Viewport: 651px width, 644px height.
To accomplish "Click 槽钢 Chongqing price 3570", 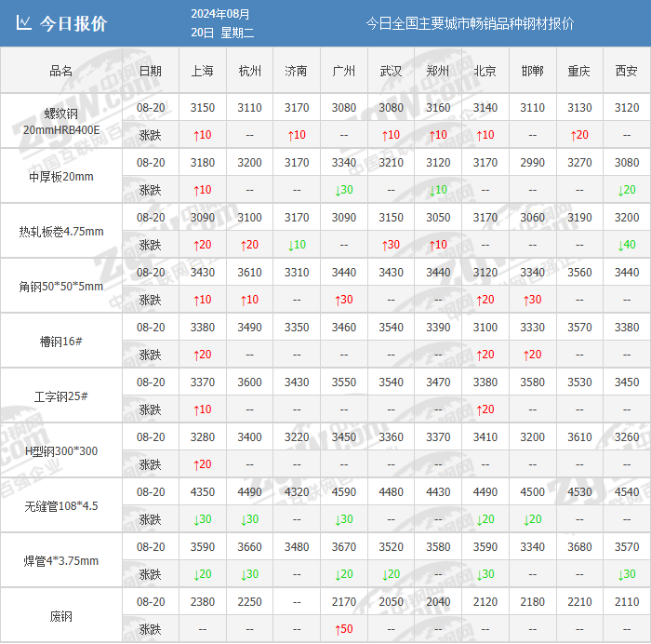I will [x=579, y=327].
